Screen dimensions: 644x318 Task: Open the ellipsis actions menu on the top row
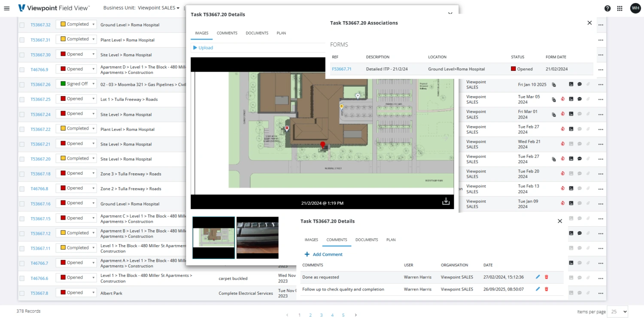(x=601, y=25)
